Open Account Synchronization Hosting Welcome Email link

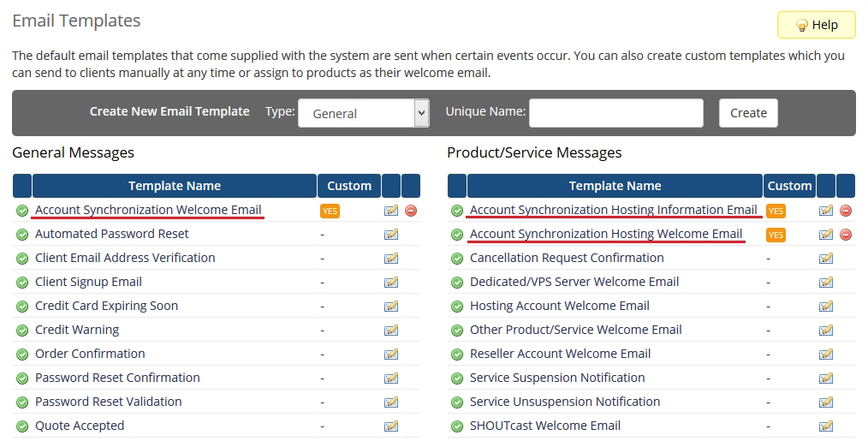point(606,234)
